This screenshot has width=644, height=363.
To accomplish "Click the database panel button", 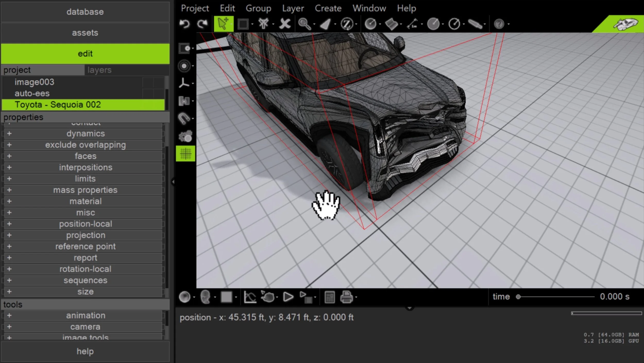I will point(85,12).
